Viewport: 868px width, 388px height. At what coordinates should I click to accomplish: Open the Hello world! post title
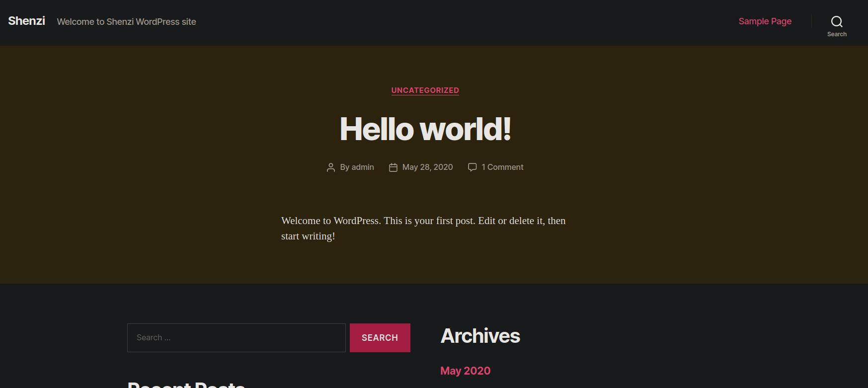coord(425,129)
